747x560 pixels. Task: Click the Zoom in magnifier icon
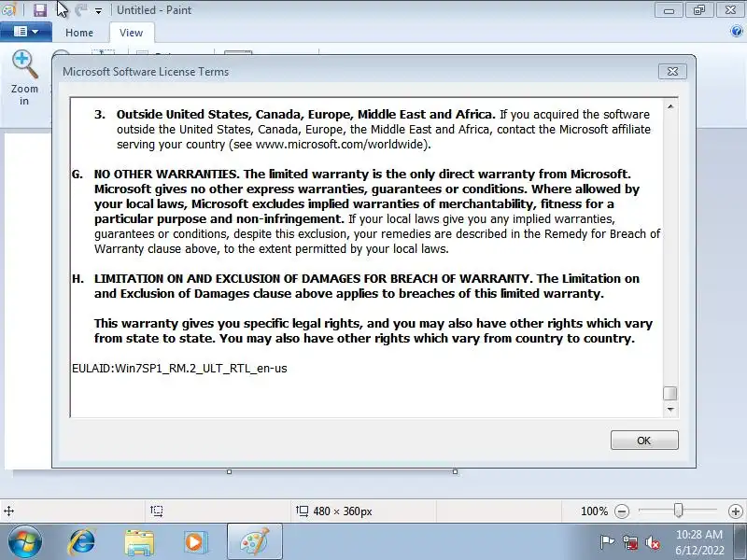[x=24, y=64]
